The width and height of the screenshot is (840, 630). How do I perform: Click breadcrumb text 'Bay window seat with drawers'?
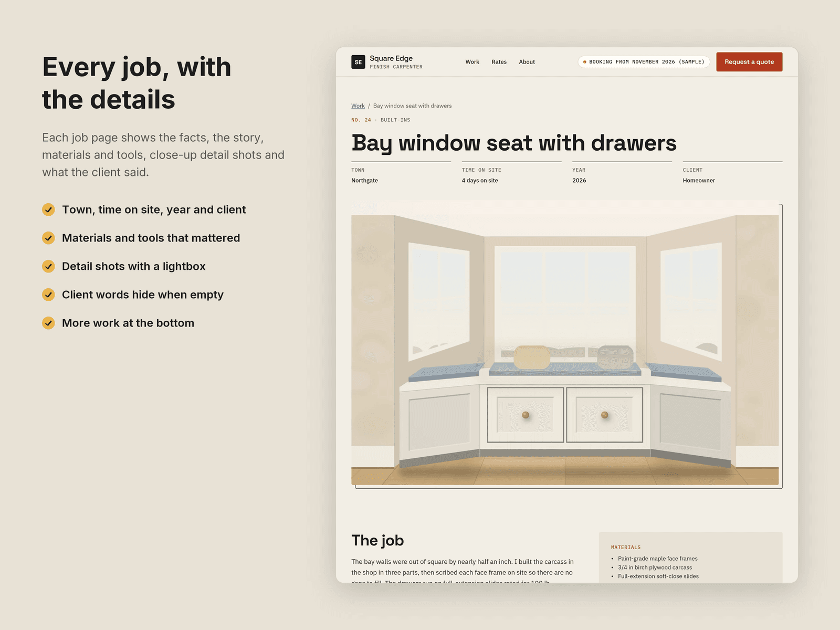[x=412, y=106]
